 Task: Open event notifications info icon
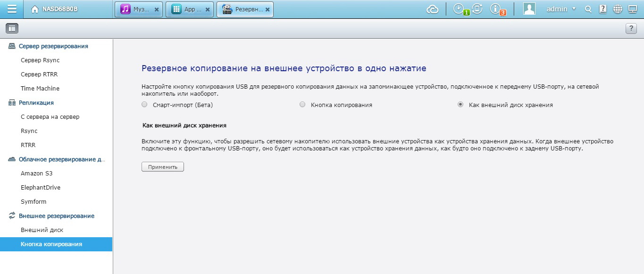[496, 9]
